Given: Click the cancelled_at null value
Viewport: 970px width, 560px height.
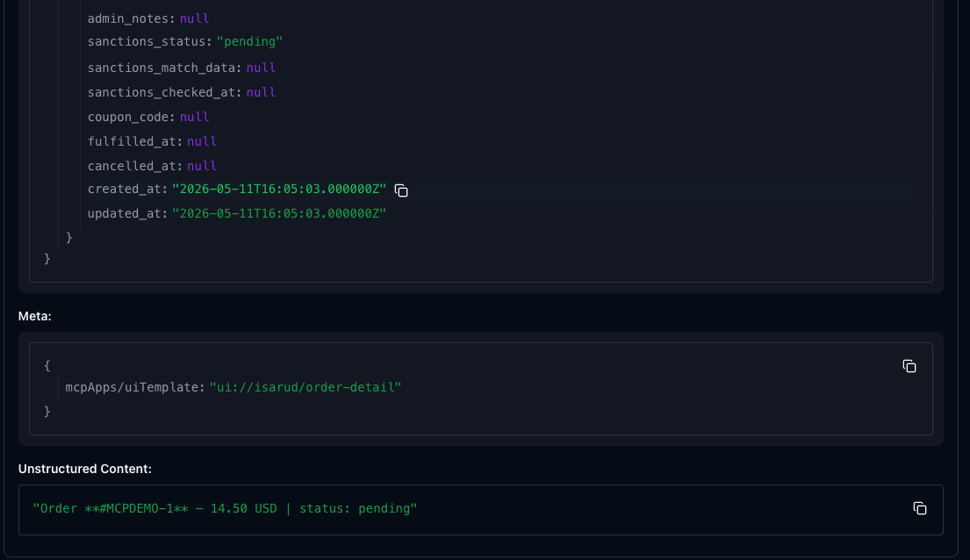Looking at the screenshot, I should click(202, 167).
